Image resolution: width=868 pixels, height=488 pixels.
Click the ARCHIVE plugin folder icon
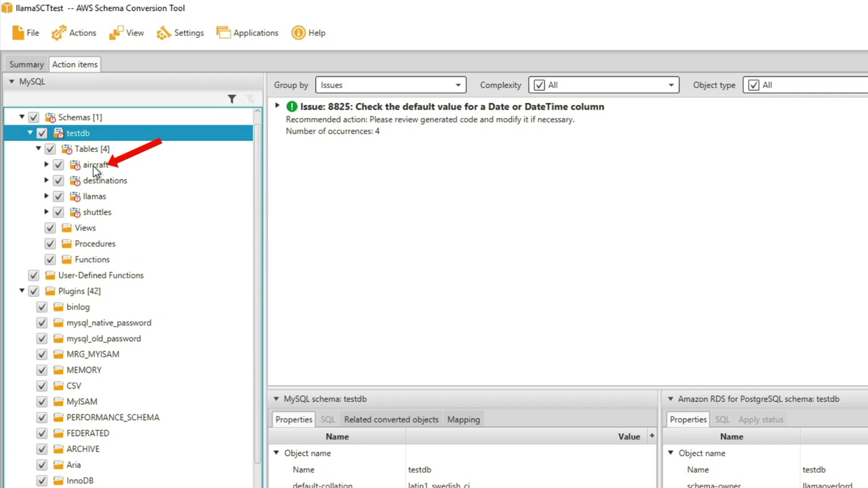point(58,449)
